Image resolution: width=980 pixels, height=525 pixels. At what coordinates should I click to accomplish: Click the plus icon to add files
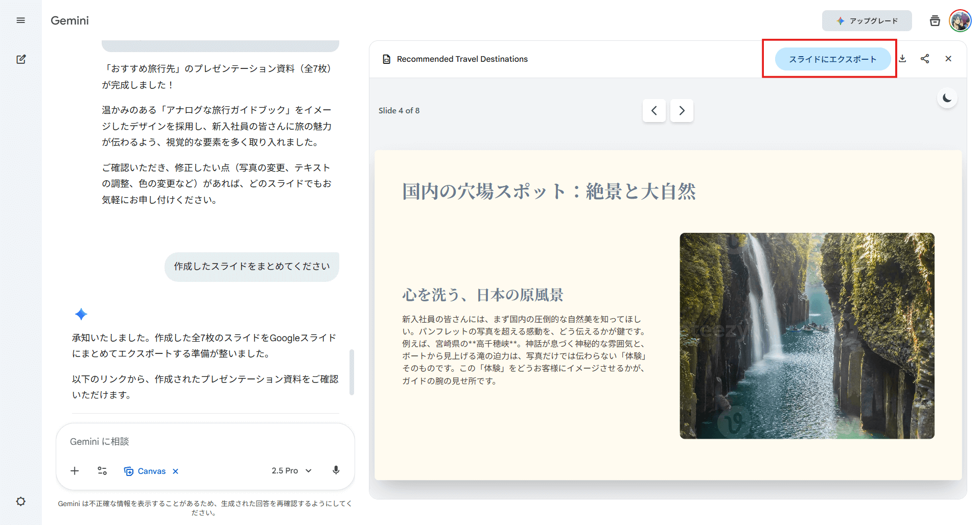75,471
